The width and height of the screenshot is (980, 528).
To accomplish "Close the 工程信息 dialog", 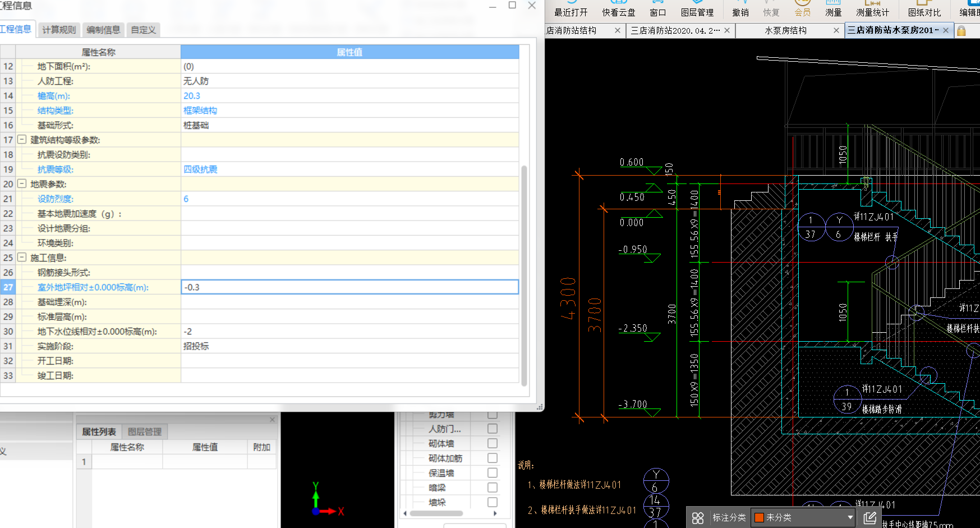I will click(532, 5).
